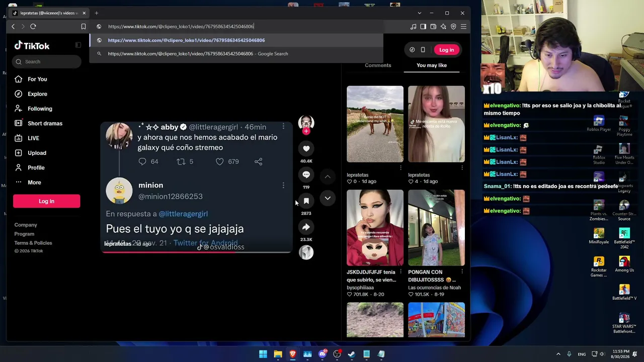Screen dimensions: 644x362
Task: Open Las ocurrencias de Noah creator link
Action: (x=434, y=288)
